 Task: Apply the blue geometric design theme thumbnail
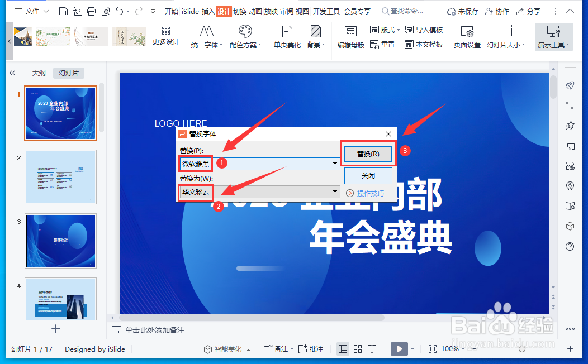coord(23,37)
